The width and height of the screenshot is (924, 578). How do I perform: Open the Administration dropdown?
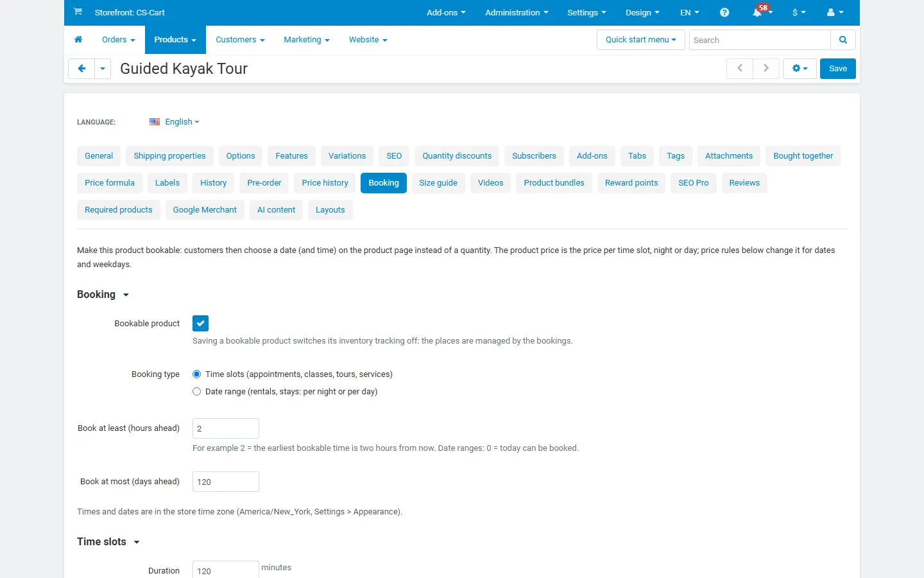click(517, 13)
